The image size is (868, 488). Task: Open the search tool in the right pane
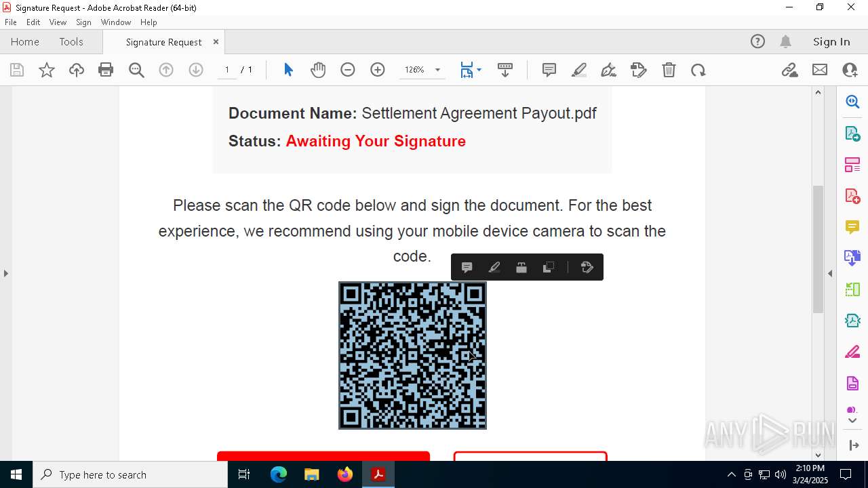(x=852, y=102)
